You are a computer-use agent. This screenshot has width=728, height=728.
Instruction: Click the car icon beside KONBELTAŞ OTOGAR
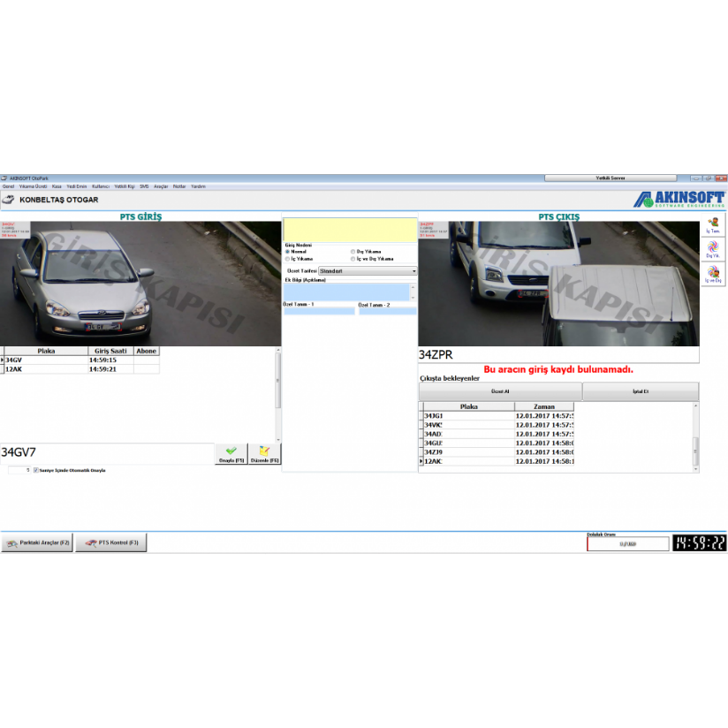[x=9, y=200]
